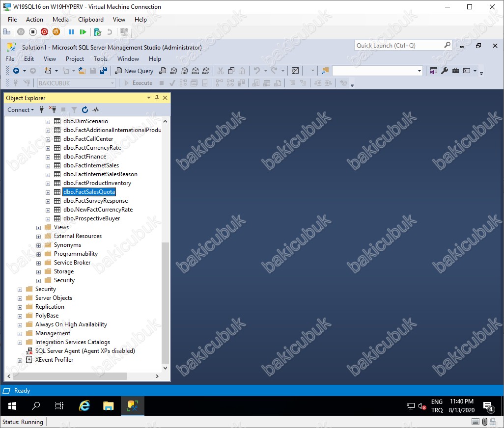The image size is (504, 428).
Task: Click the Open File folder icon
Action: click(x=82, y=71)
